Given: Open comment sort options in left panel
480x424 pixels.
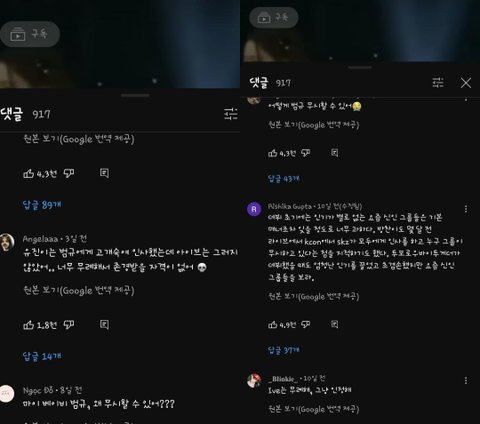Looking at the screenshot, I should 231,114.
